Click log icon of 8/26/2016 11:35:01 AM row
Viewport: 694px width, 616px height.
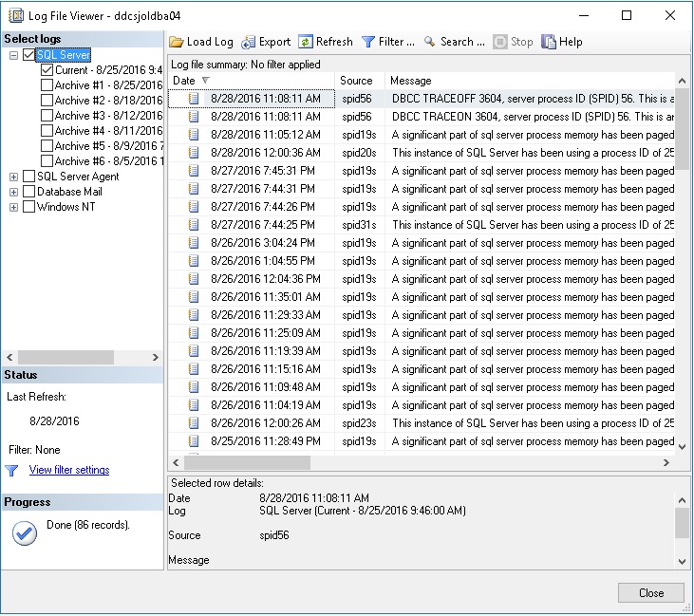click(x=194, y=297)
